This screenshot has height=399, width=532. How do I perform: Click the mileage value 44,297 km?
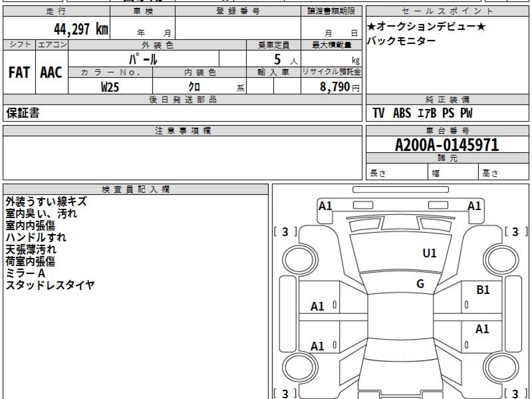81,29
